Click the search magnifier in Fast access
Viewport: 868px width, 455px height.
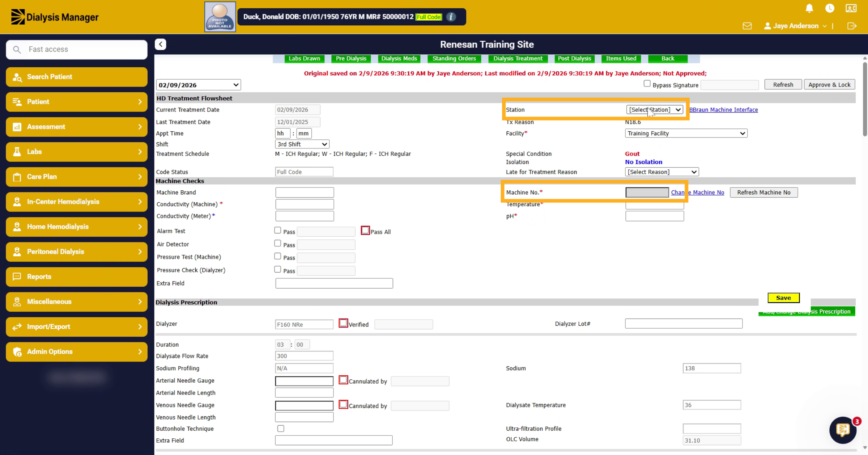[17, 49]
